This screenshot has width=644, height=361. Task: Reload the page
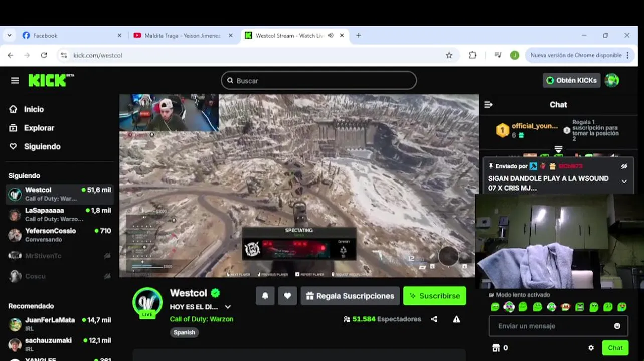pos(44,55)
